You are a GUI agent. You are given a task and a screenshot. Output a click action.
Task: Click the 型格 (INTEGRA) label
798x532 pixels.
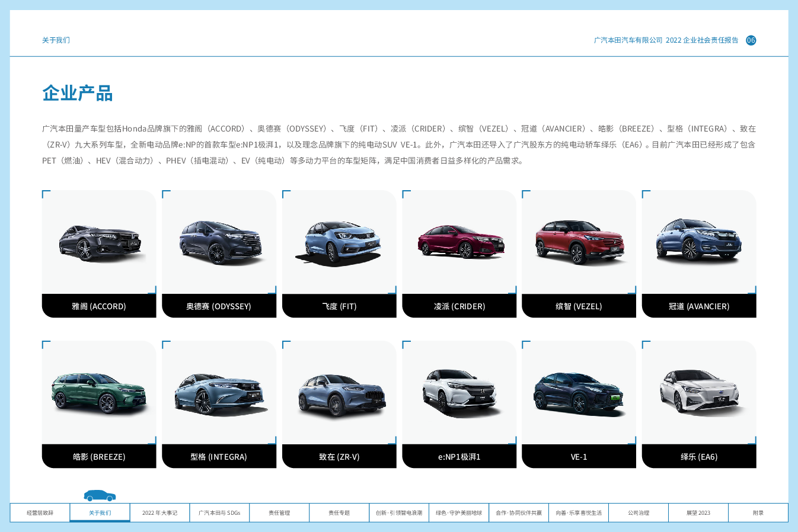pos(219,457)
